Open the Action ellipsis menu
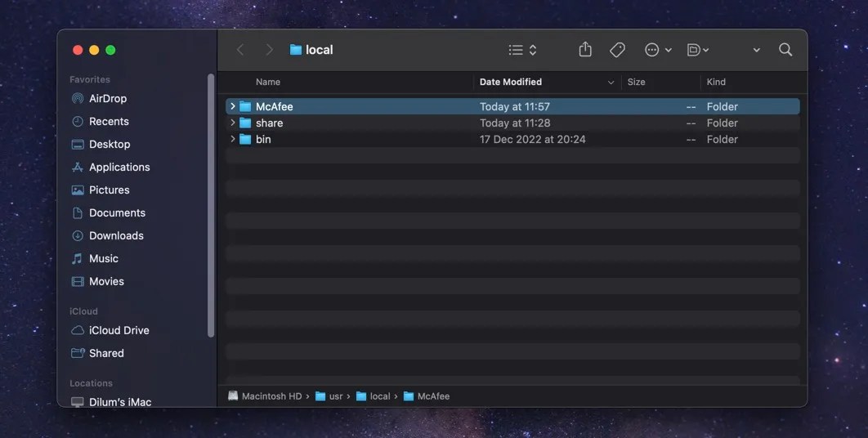The height and width of the screenshot is (438, 868). tap(658, 50)
